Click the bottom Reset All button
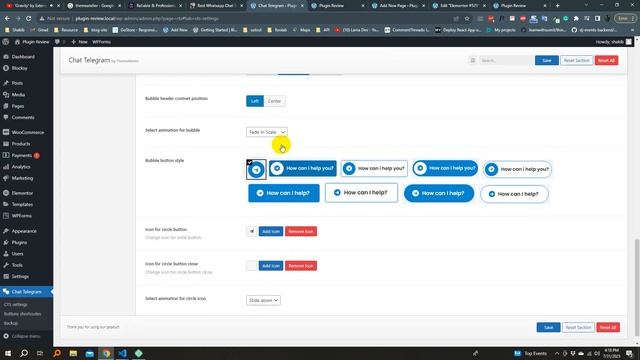Screen dimensions: 640x360 [x=608, y=327]
